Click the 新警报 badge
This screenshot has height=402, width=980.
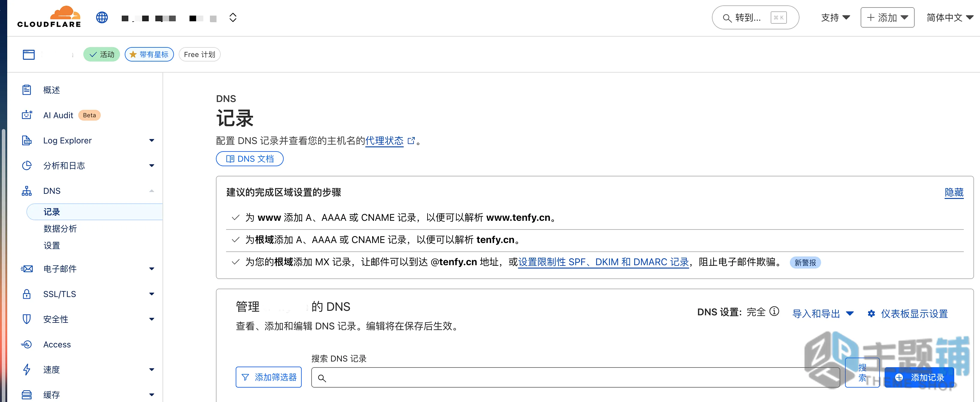805,263
